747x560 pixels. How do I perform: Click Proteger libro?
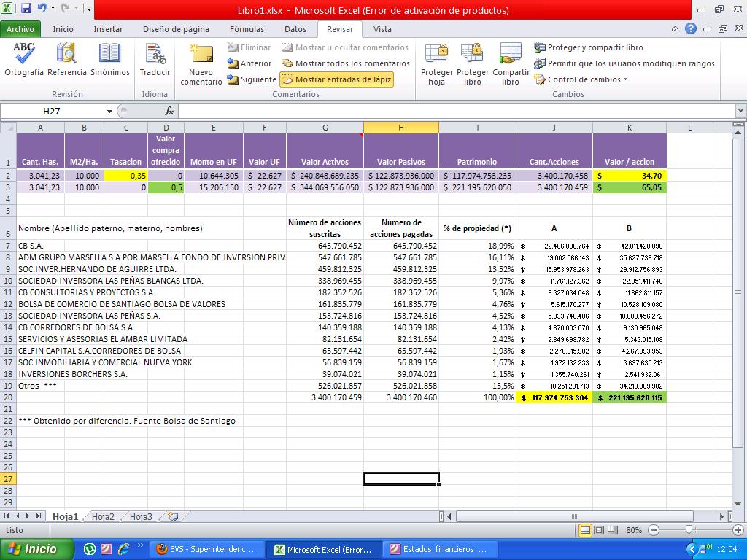(473, 64)
